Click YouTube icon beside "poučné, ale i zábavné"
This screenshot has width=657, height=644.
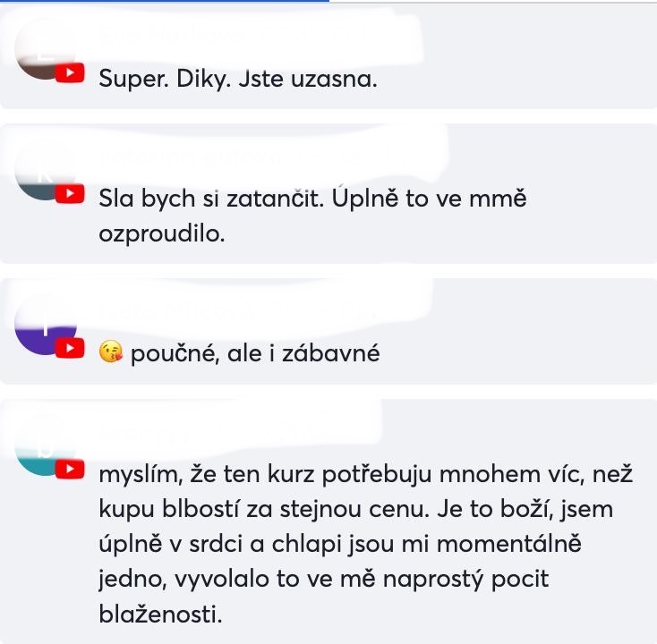pyautogui.click(x=70, y=348)
